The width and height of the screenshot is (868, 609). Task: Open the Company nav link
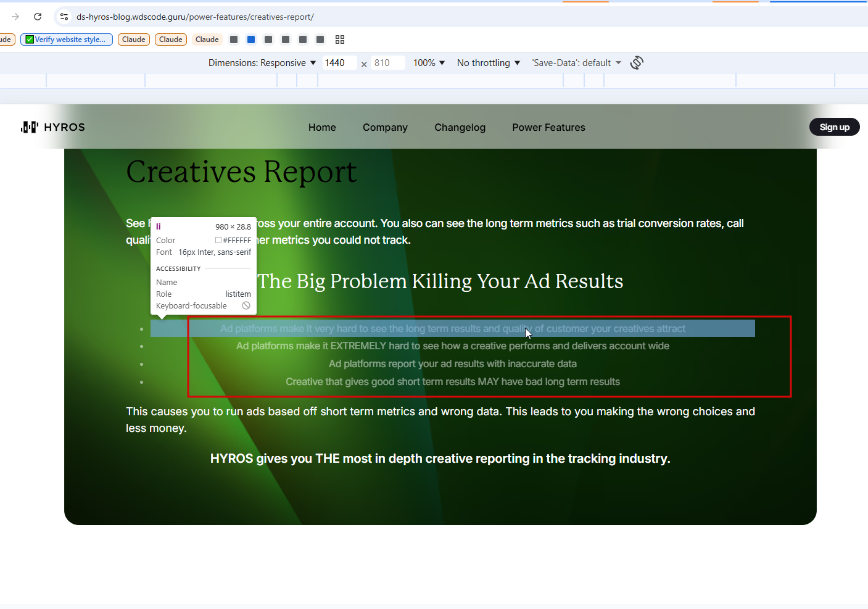[x=385, y=127]
